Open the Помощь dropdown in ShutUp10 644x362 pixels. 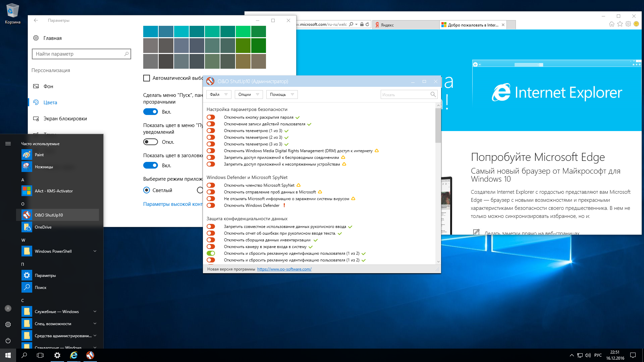click(282, 95)
